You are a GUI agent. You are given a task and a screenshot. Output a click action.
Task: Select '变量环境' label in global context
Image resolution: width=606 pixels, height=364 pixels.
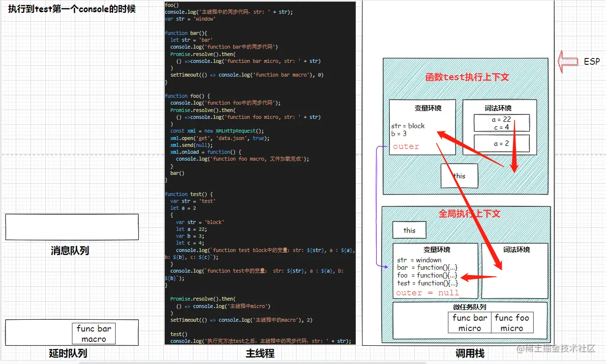click(x=437, y=250)
